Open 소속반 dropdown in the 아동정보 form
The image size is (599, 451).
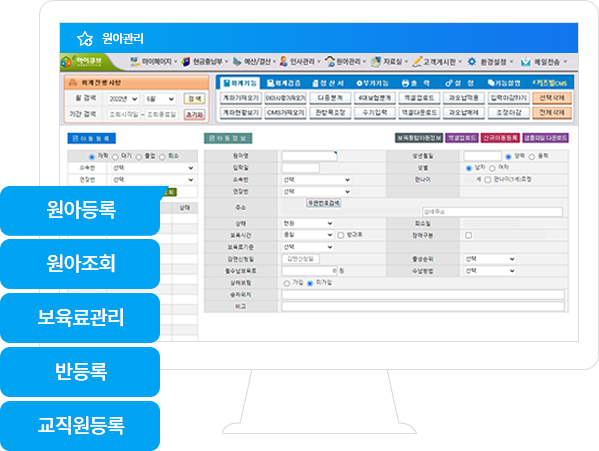pos(316,180)
